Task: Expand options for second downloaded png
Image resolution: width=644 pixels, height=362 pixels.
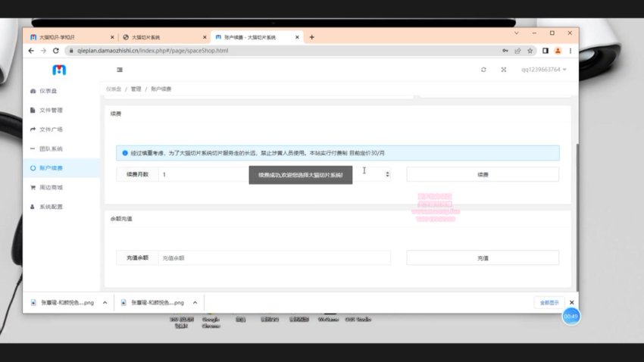Action: (195, 302)
